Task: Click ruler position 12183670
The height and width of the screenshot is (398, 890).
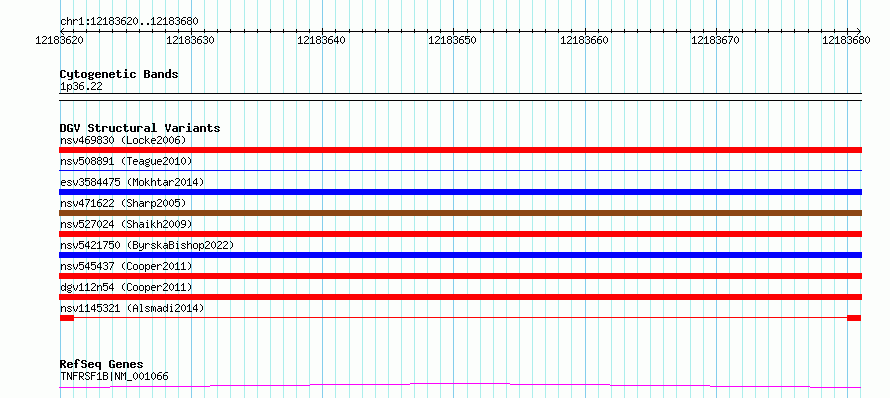Action: coord(716,40)
